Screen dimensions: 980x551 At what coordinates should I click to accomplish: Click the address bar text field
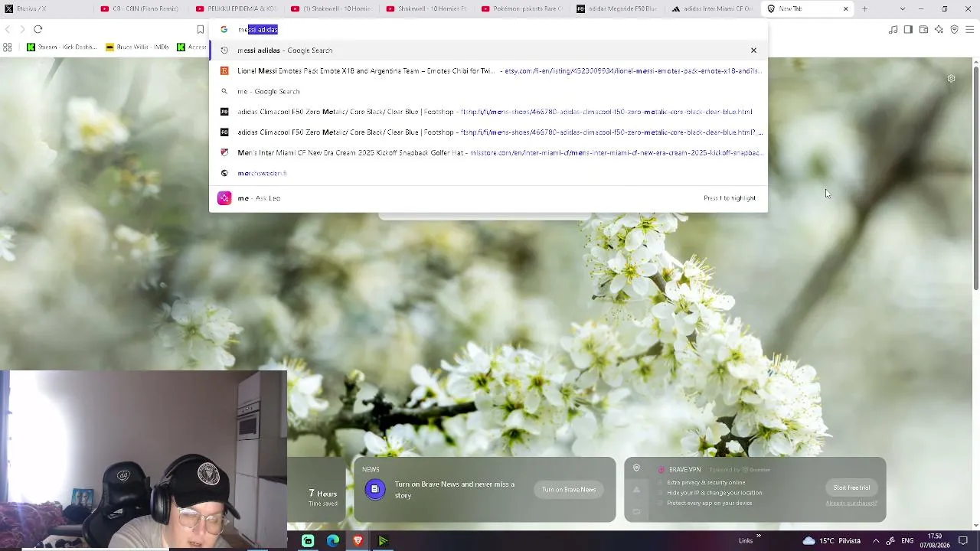tap(490, 29)
